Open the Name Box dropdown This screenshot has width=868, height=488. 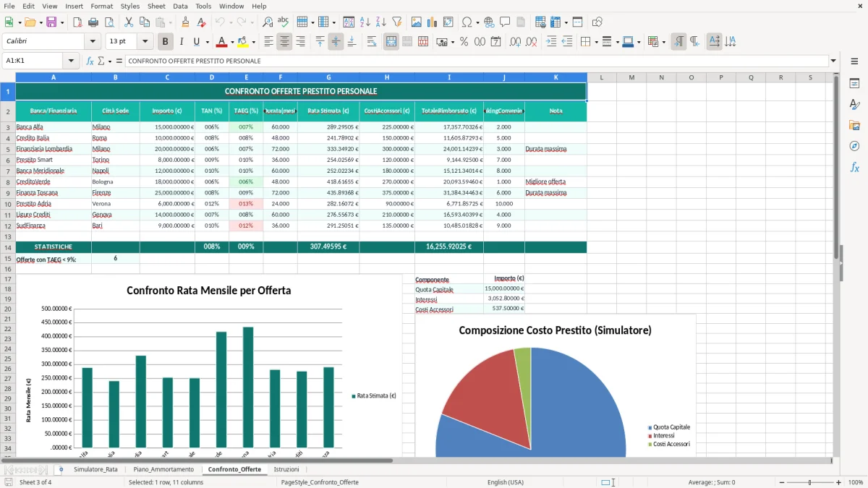71,61
